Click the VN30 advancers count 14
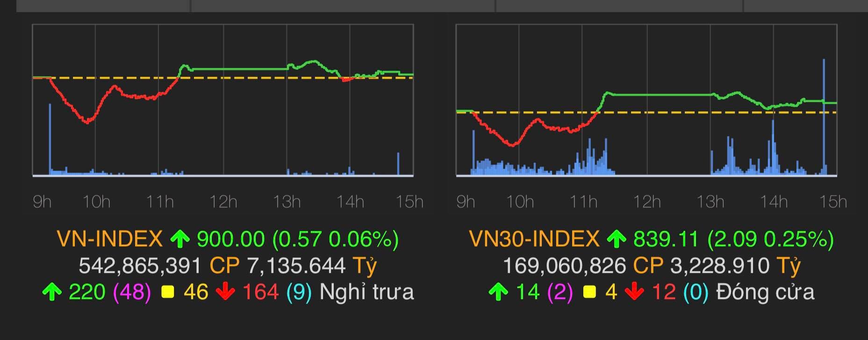The image size is (868, 340). pos(527,292)
